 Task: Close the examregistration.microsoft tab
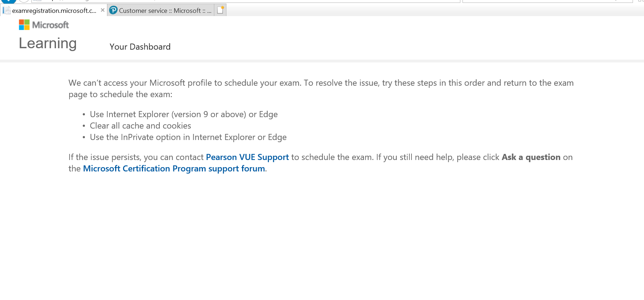(x=103, y=10)
